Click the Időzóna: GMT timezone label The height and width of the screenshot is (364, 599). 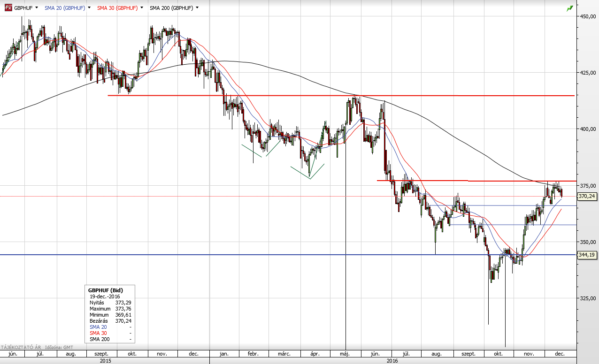click(60, 348)
